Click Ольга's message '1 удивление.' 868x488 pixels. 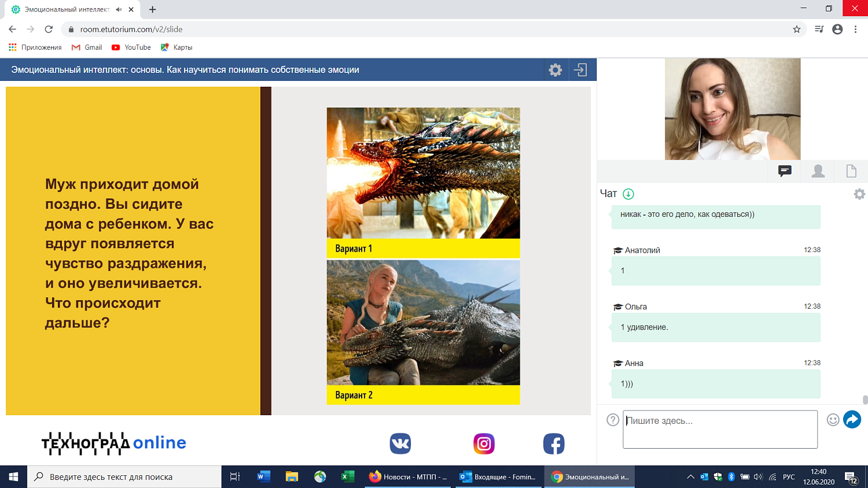(x=716, y=327)
